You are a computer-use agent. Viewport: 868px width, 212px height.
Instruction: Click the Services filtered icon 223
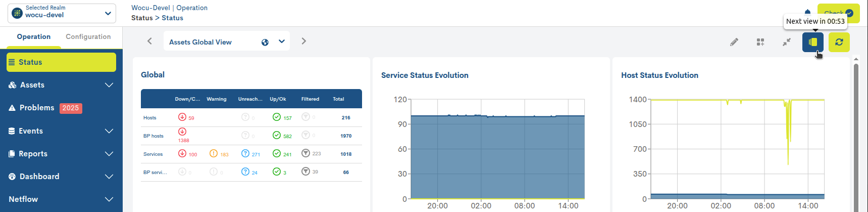tap(305, 153)
